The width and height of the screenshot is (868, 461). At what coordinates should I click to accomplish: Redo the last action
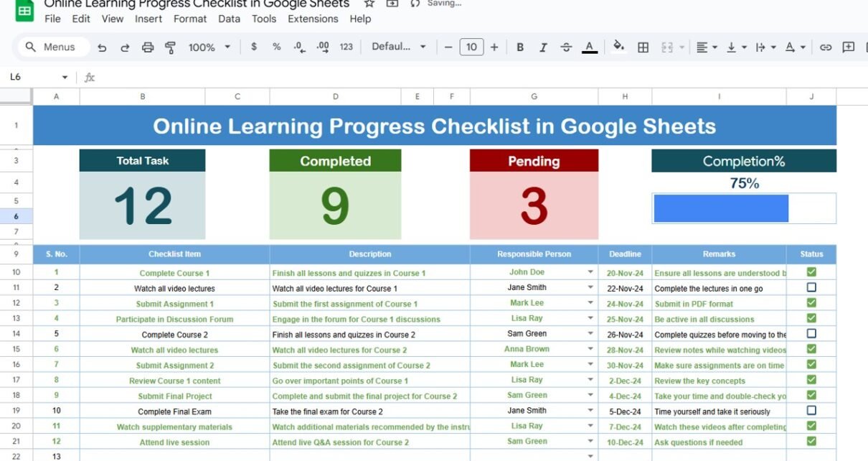coord(125,47)
